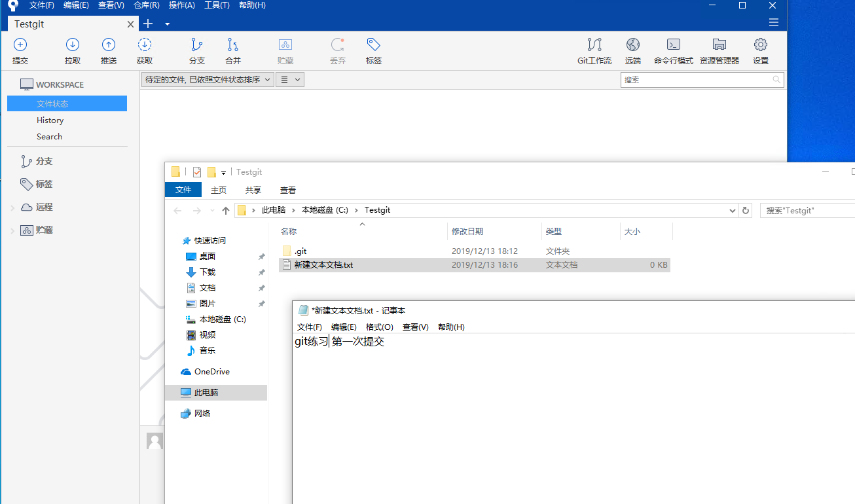The image size is (855, 504).
Task: Switch to Explorer 共享 ribbon tab
Action: tap(253, 190)
